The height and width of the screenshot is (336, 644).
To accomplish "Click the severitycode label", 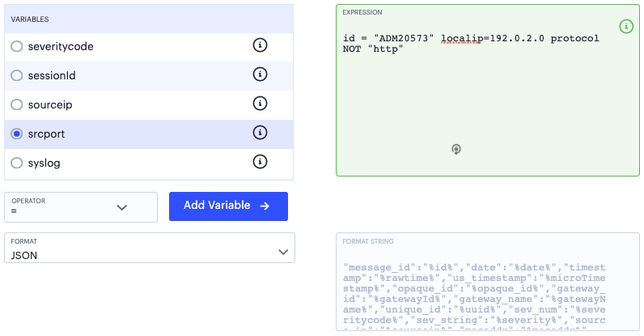I will pos(61,46).
